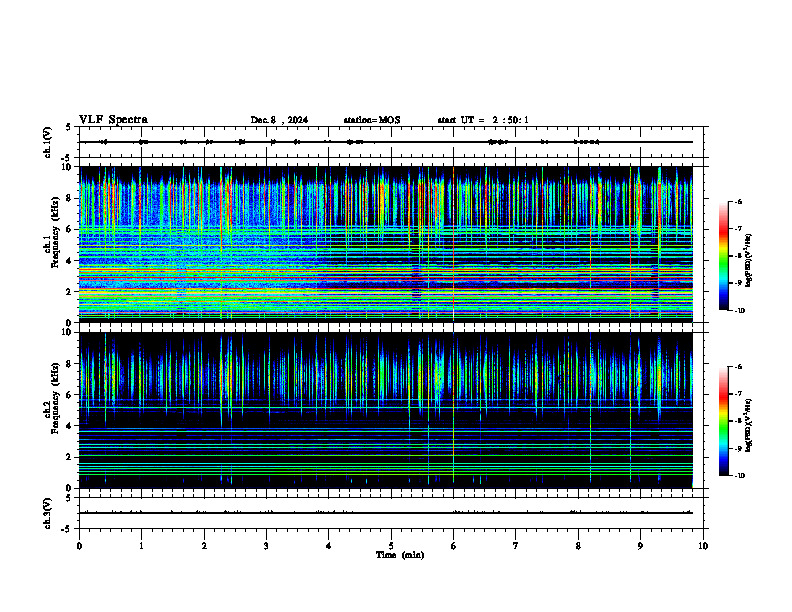Pick the ch.2 spectrogram color scale bar
Viewport: 792px width, 612px height.
[x=724, y=421]
